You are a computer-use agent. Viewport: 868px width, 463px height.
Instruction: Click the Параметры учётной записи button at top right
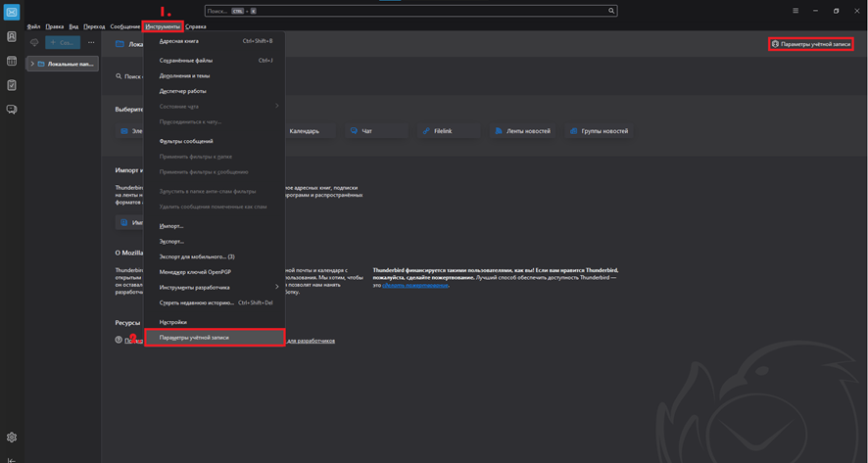tap(811, 44)
